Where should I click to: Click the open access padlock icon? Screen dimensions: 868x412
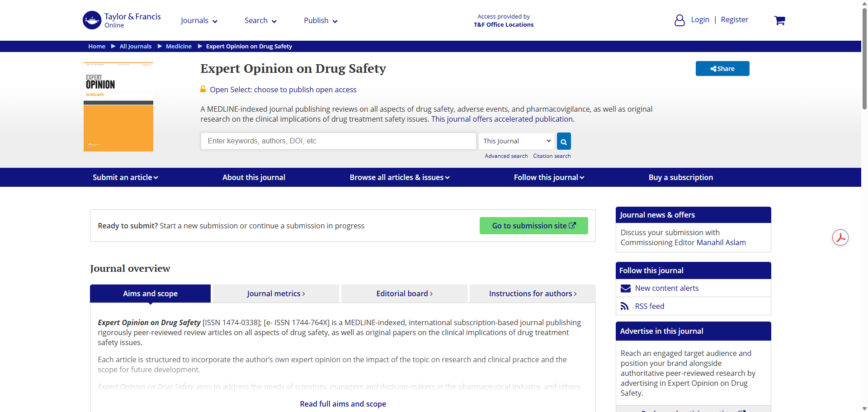click(x=203, y=89)
